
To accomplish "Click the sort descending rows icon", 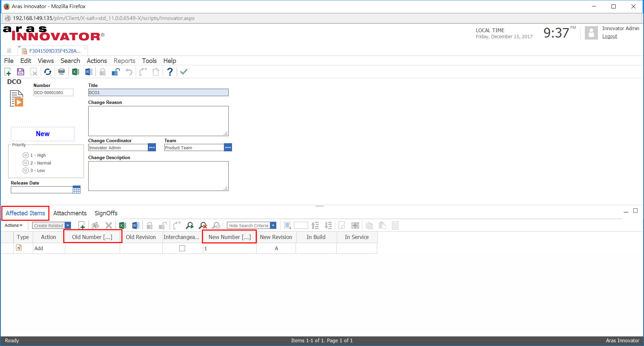I will [x=328, y=225].
